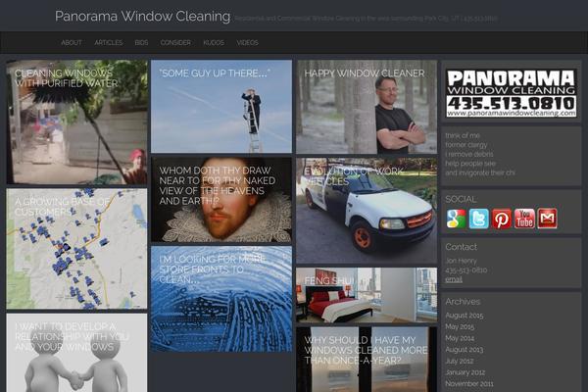Open the Pinterest social icon
The height and width of the screenshot is (392, 588).
click(x=502, y=219)
